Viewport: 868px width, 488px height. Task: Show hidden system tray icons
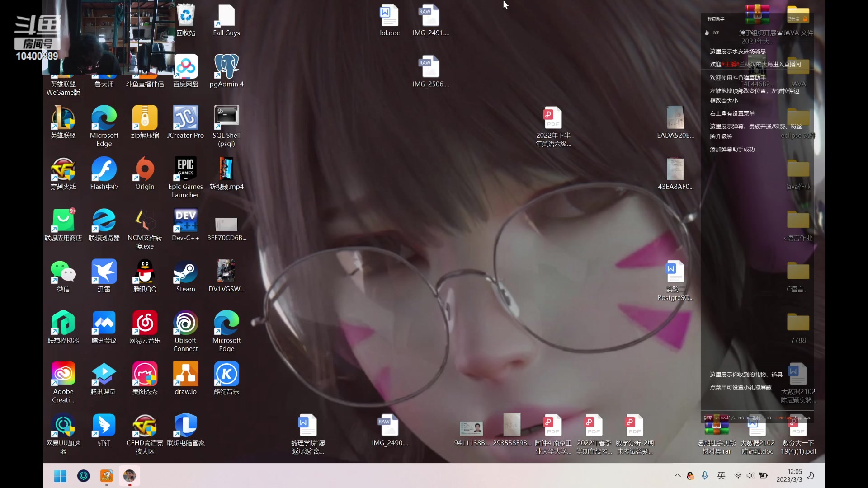[x=677, y=475]
